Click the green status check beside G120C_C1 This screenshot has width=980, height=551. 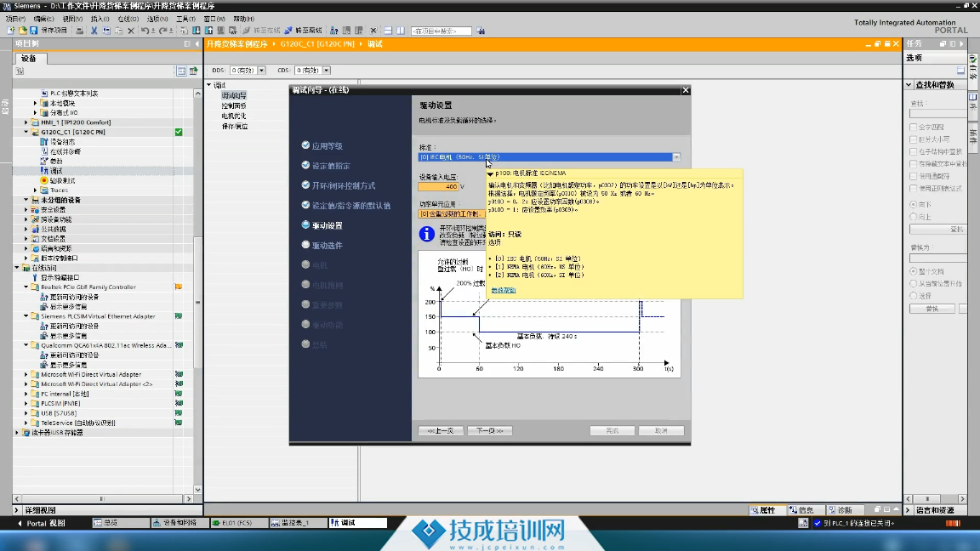pyautogui.click(x=179, y=132)
